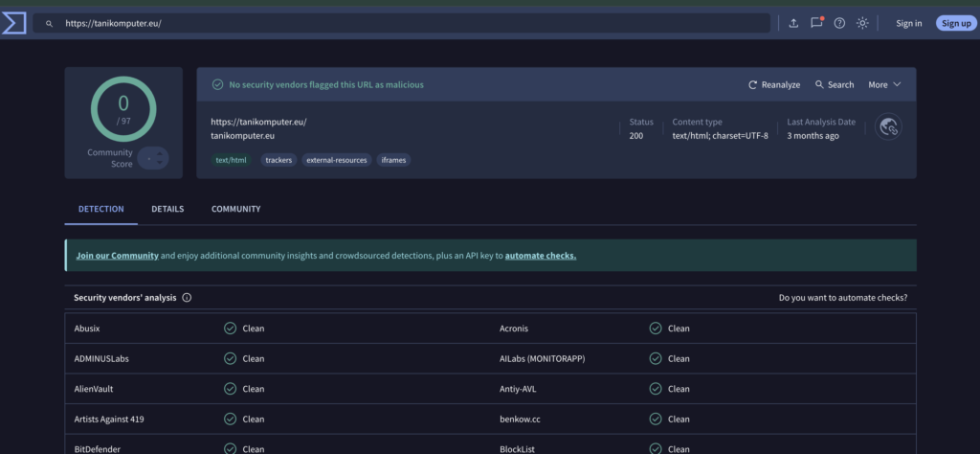Open the help question mark icon
980x454 pixels.
click(839, 23)
